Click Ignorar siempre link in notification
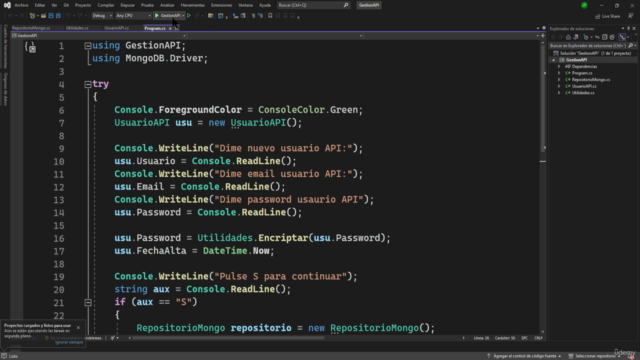The image size is (640, 360). 69,342
